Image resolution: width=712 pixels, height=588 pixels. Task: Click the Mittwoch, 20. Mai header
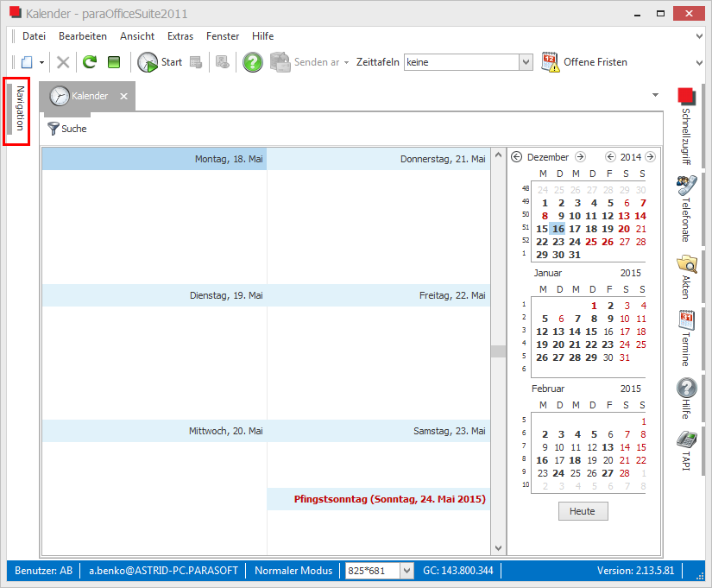[x=154, y=431]
